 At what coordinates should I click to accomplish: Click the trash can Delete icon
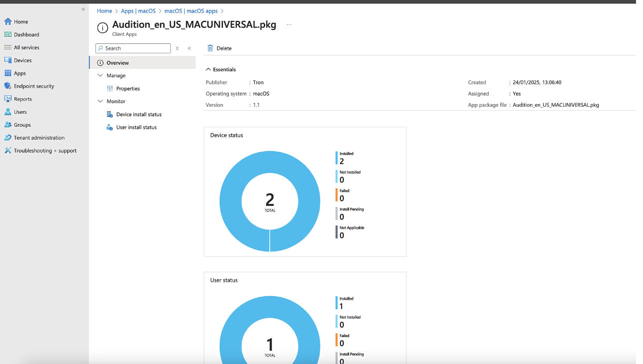(x=210, y=48)
